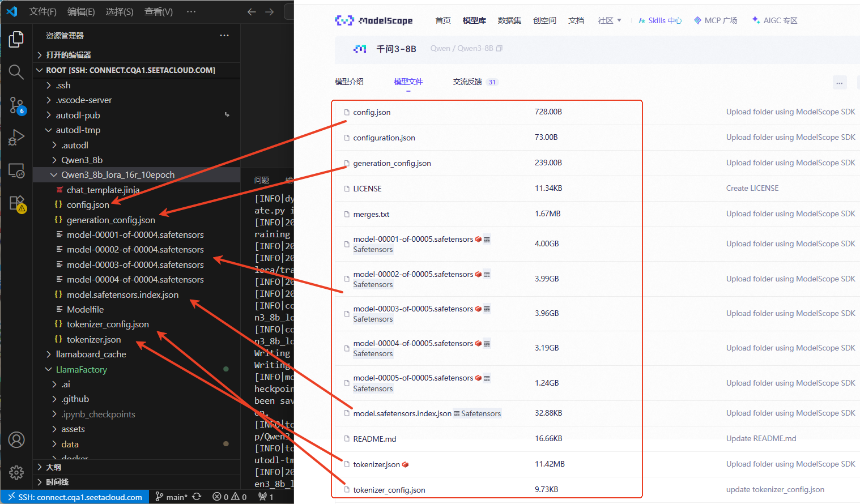Switch to the 模型介绍 tab
The height and width of the screenshot is (504, 860).
tap(350, 82)
